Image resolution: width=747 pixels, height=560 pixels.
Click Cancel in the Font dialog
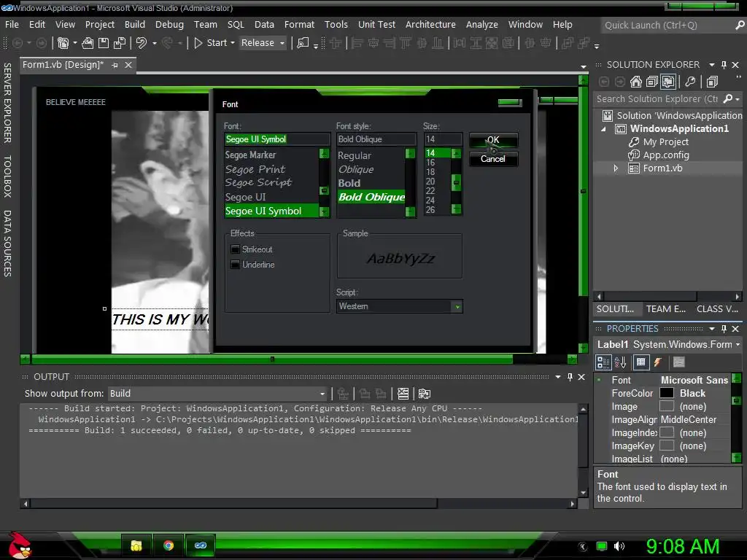coord(493,159)
